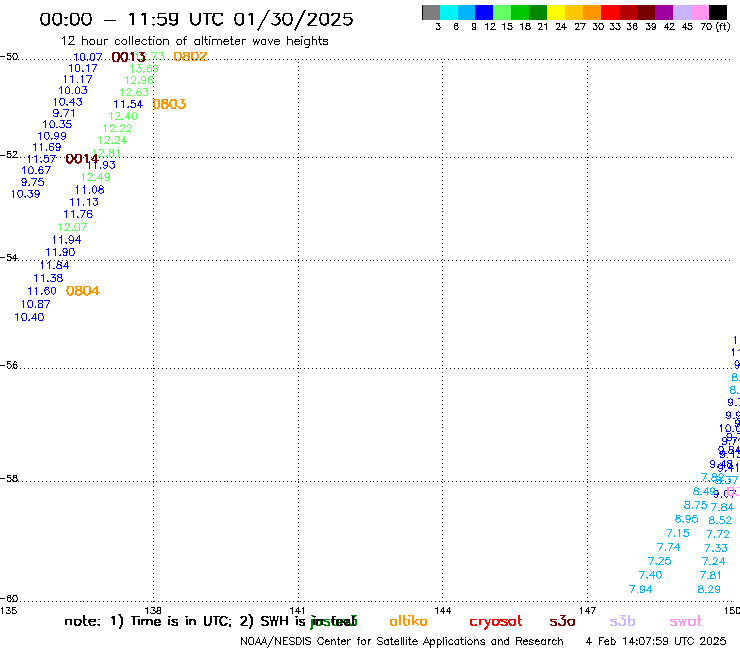Click the green value '12.07'

pos(72,227)
